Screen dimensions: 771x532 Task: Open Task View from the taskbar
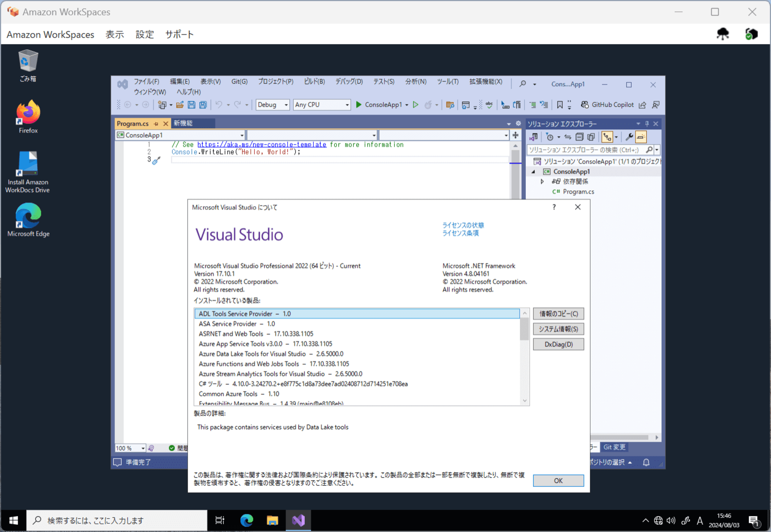tap(220, 520)
